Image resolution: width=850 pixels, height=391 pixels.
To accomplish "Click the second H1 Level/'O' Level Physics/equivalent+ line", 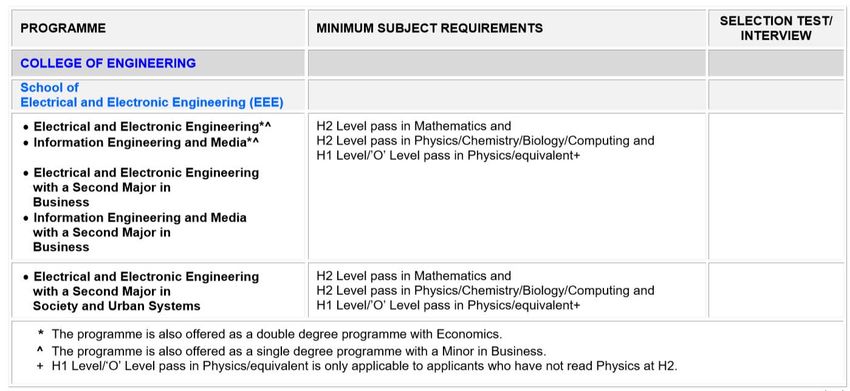I will click(x=448, y=305).
